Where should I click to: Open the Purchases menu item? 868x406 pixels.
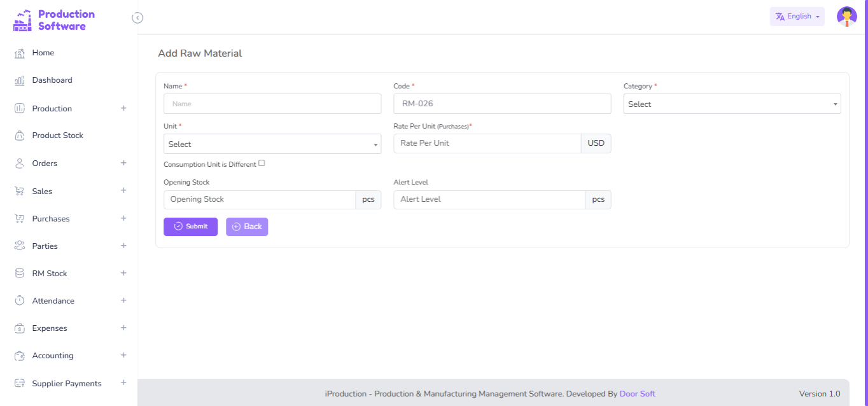click(51, 219)
